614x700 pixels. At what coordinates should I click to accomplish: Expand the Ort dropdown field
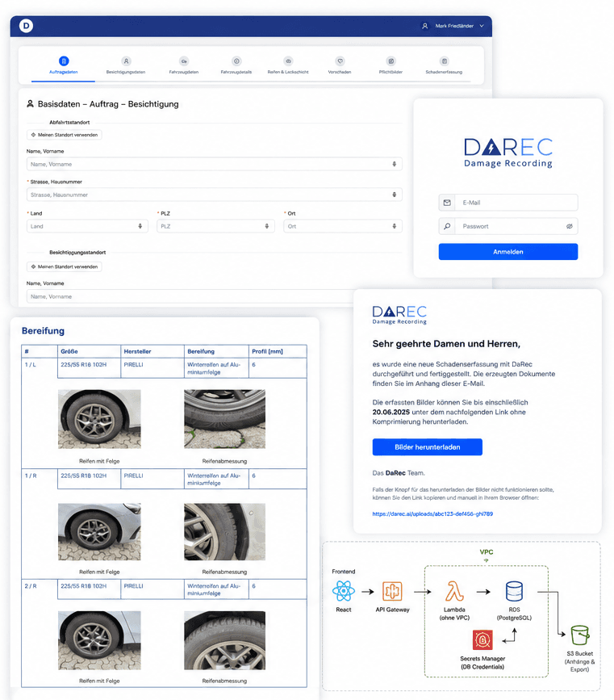point(343,226)
